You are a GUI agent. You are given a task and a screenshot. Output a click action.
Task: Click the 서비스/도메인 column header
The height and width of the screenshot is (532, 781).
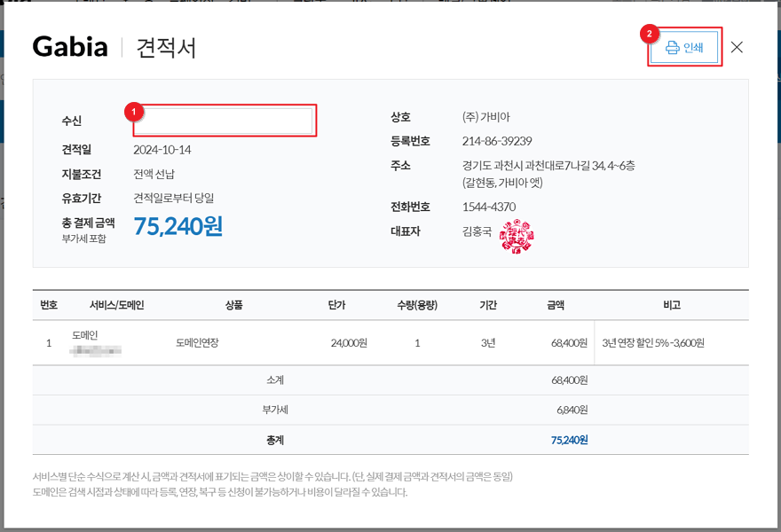coord(117,305)
